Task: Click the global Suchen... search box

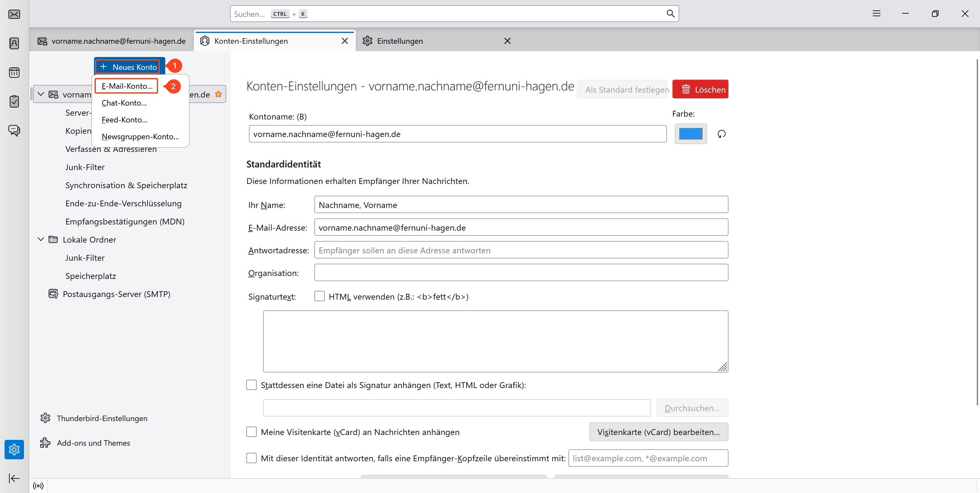Action: pyautogui.click(x=454, y=14)
